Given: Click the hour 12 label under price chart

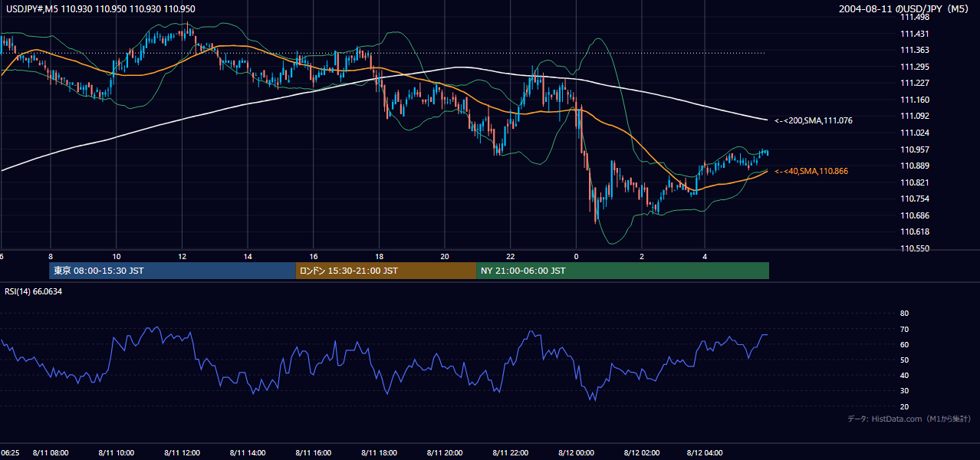Looking at the screenshot, I should tap(182, 256).
